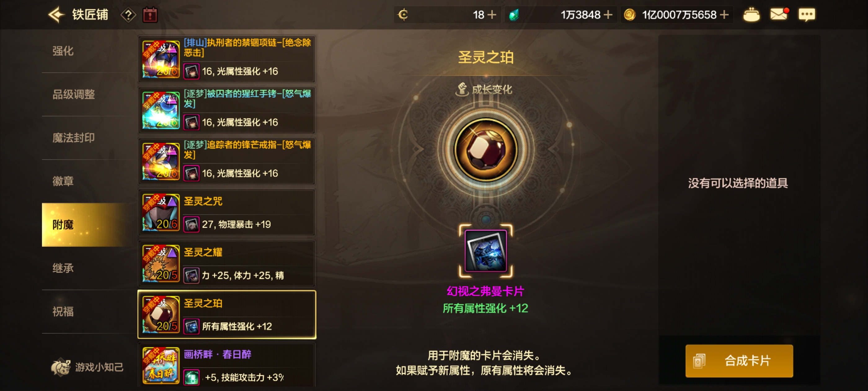Screen dimensions: 868x391
Task: Open the red calendar event icon
Action: click(x=150, y=15)
